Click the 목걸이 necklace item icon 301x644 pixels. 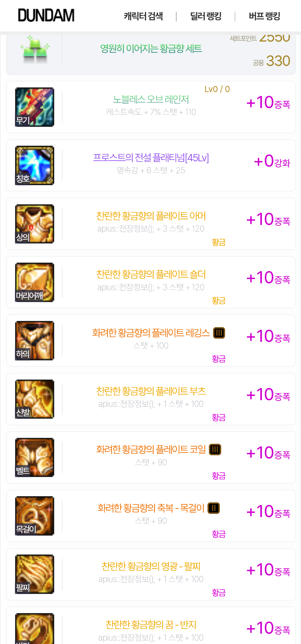coord(35,516)
